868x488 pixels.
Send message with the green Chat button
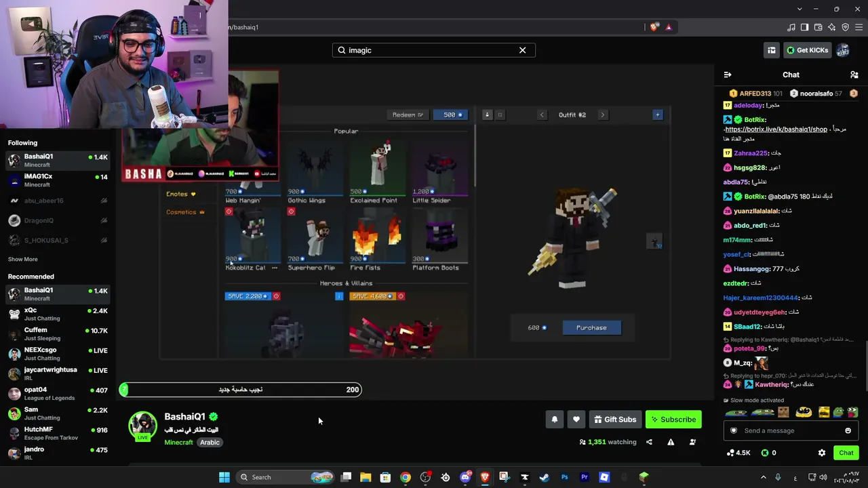pyautogui.click(x=846, y=453)
